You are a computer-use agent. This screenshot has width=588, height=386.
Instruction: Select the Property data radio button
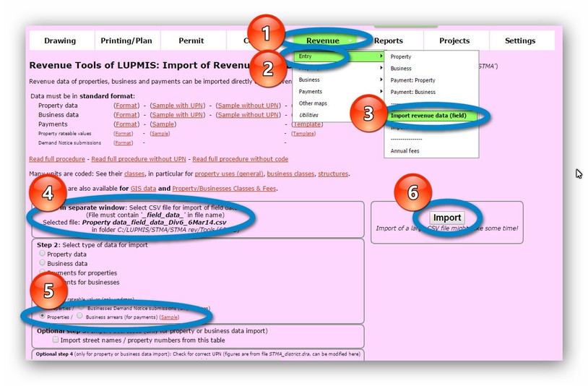click(43, 254)
